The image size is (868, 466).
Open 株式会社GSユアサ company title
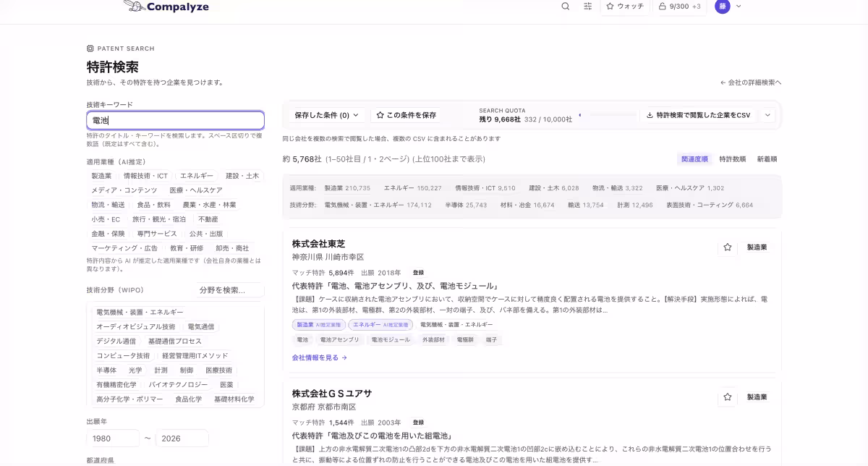coord(332,394)
